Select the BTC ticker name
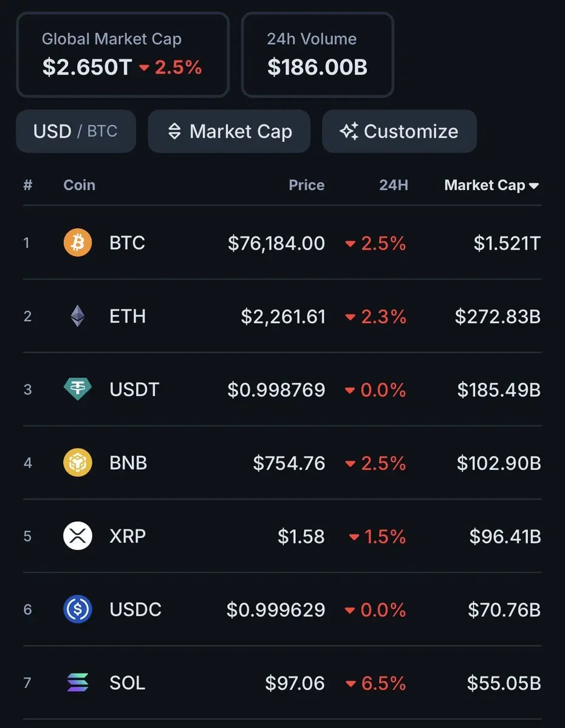The height and width of the screenshot is (728, 565). coord(127,243)
